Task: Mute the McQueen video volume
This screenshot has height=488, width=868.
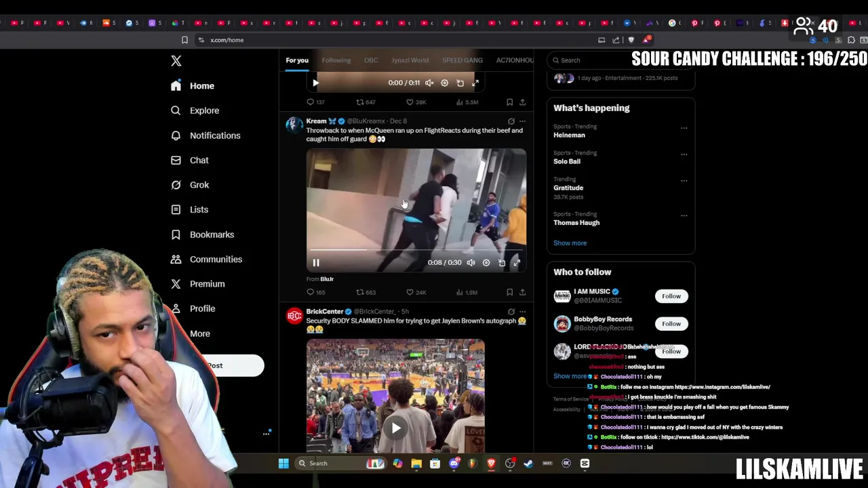Action: pyautogui.click(x=471, y=262)
